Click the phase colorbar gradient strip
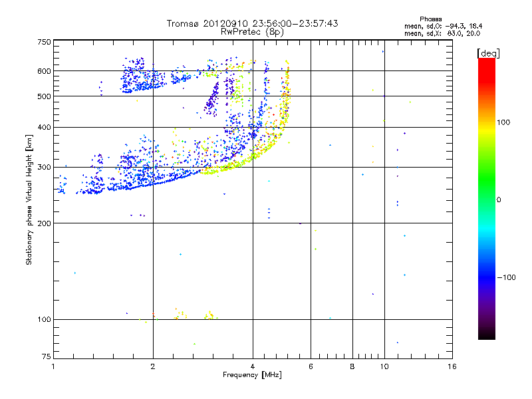This screenshot has width=532, height=399. [x=487, y=198]
